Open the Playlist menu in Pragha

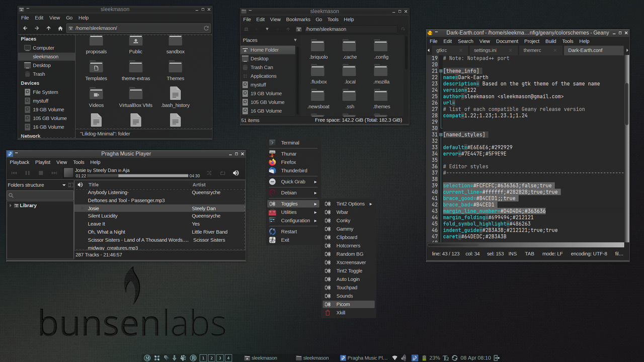(x=43, y=162)
